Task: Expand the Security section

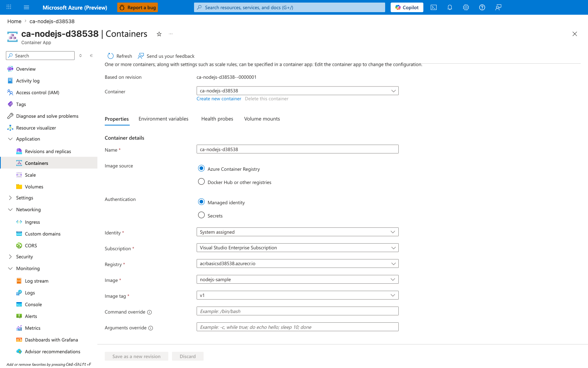Action: 10,256
